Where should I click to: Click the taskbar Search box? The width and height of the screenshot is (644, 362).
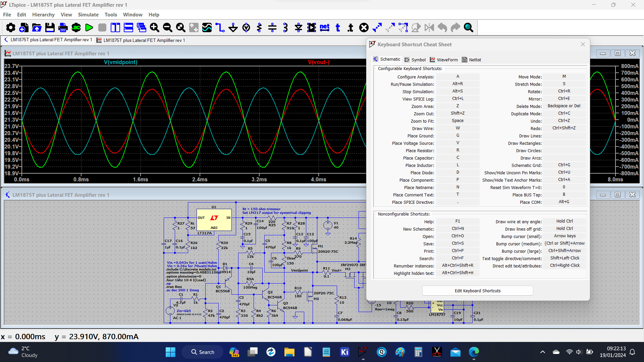pyautogui.click(x=202, y=352)
